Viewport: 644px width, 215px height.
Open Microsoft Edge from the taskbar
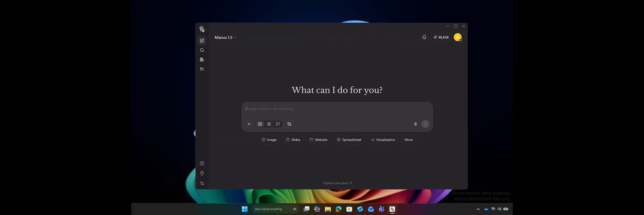point(338,209)
